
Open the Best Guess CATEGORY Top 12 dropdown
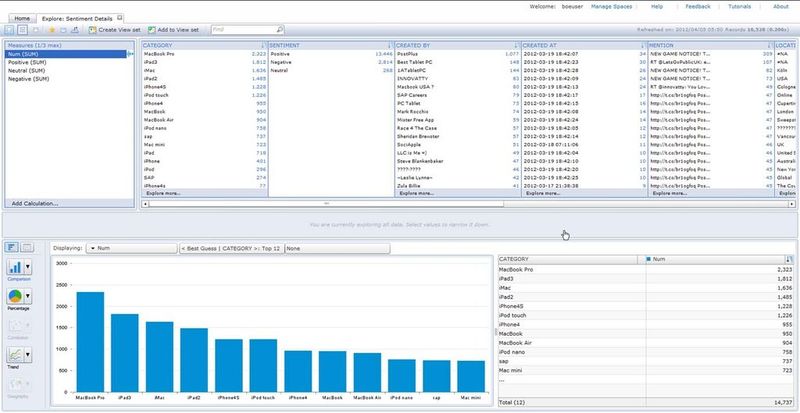point(232,248)
